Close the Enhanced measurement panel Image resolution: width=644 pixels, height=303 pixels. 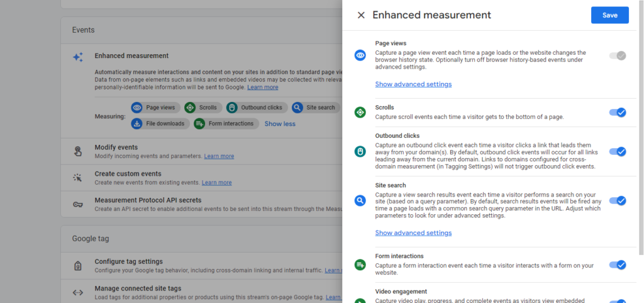click(x=361, y=15)
